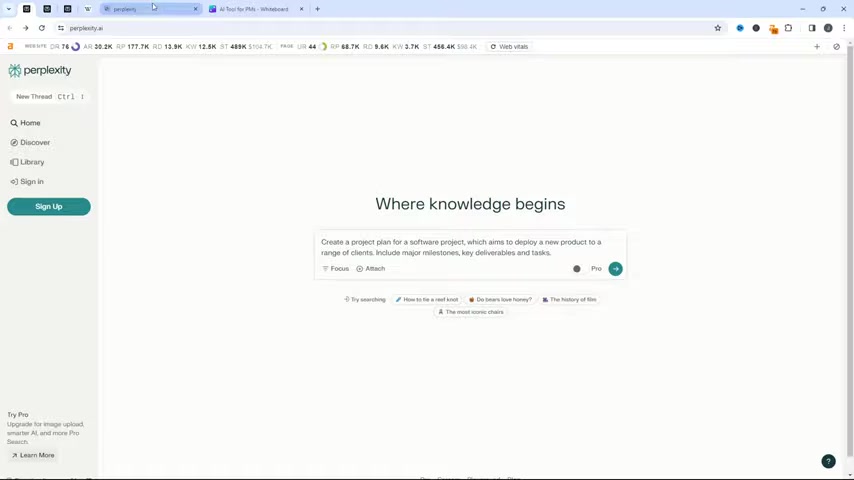Open Learn More about Pro
Image resolution: width=854 pixels, height=480 pixels.
[x=33, y=455]
